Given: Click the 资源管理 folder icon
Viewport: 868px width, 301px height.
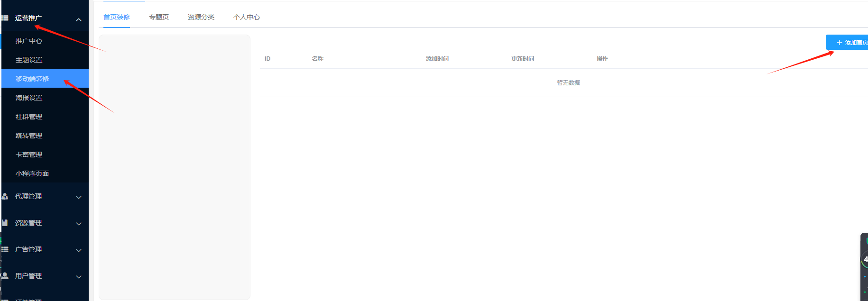Looking at the screenshot, I should coord(5,223).
